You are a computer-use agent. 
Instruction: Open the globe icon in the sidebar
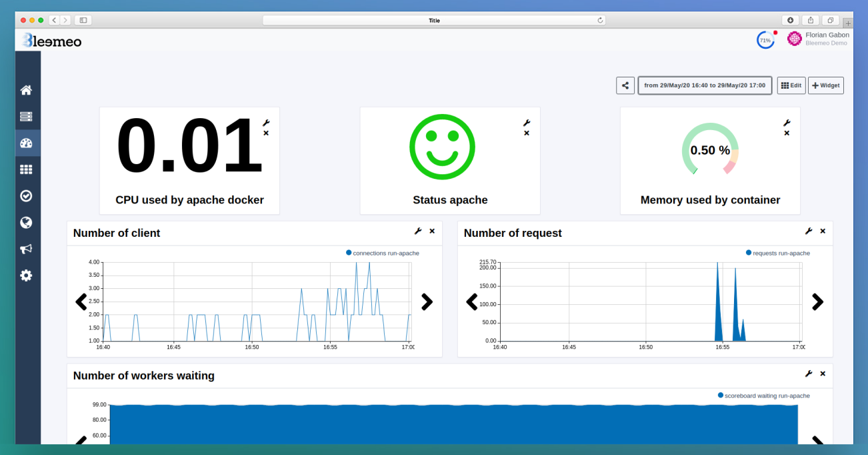(26, 222)
